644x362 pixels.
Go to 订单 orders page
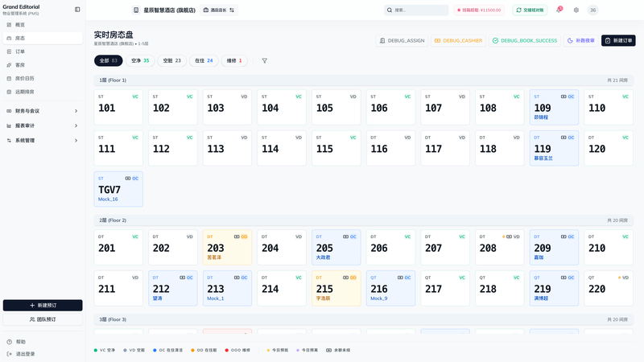tap(43, 51)
